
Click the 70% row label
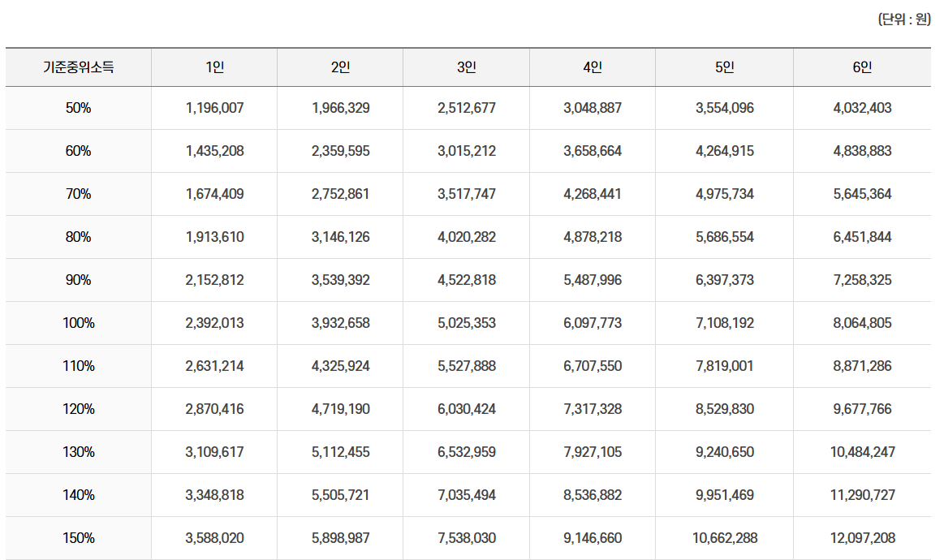78,194
